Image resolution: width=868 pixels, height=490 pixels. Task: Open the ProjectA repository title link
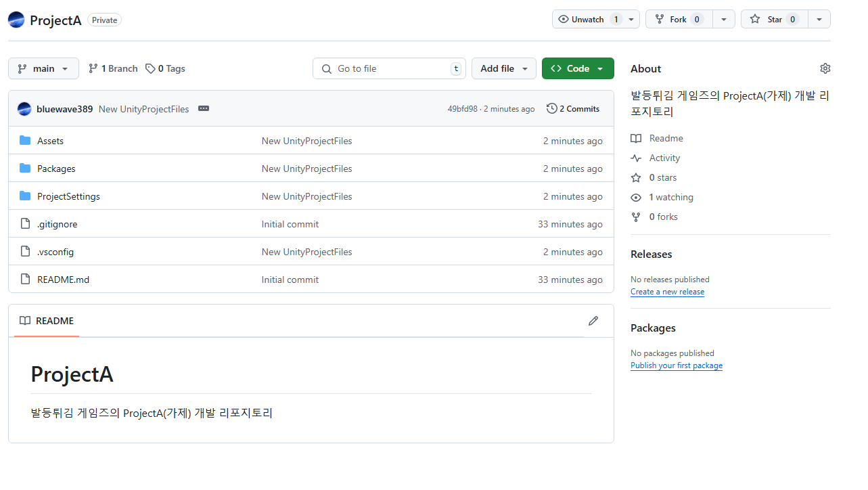pyautogui.click(x=55, y=20)
